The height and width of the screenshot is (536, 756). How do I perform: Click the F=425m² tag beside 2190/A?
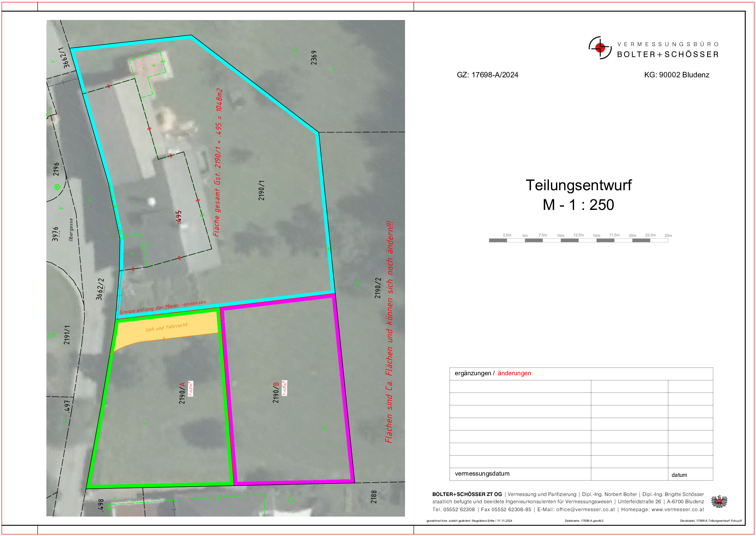click(191, 389)
